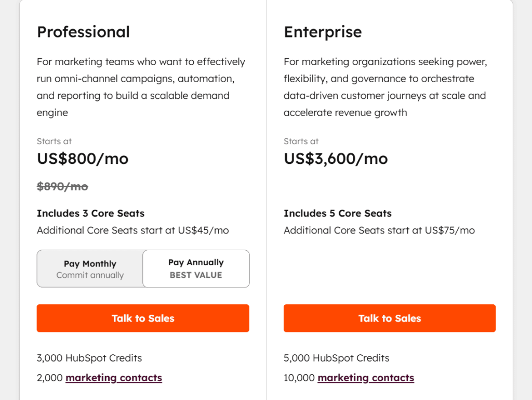This screenshot has height=400, width=532.
Task: Follow marketing contacts link under Enterprise
Action: click(x=366, y=378)
